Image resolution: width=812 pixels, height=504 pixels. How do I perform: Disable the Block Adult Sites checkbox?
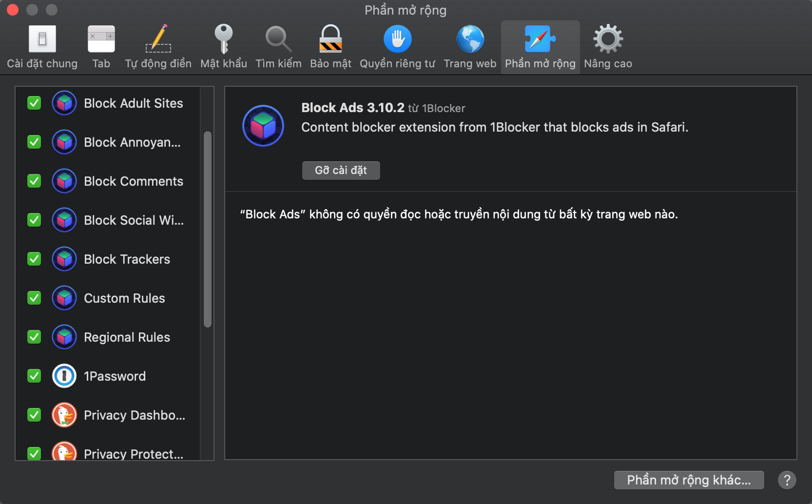tap(34, 103)
